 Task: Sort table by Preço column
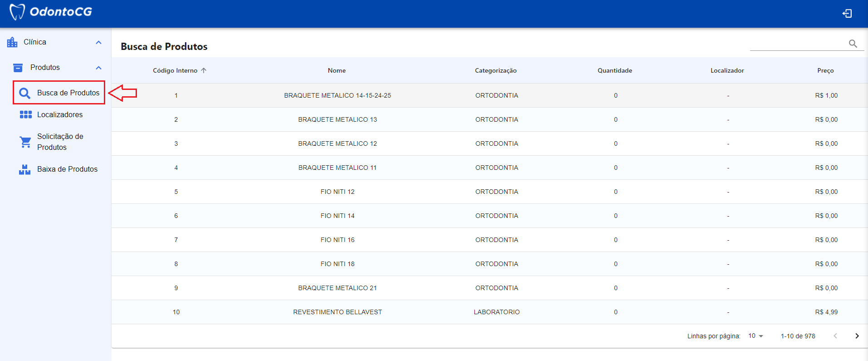click(825, 70)
